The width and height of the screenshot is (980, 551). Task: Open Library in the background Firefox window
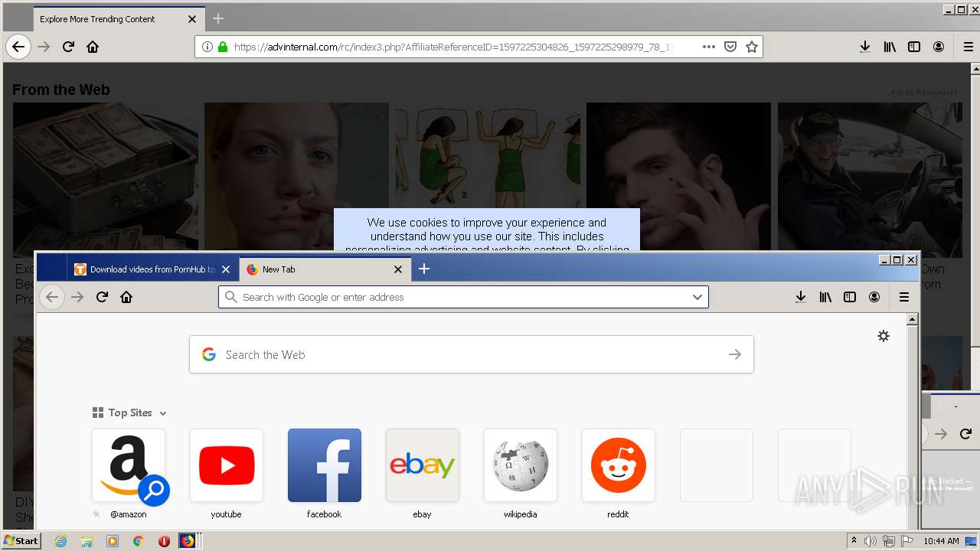[x=890, y=47]
